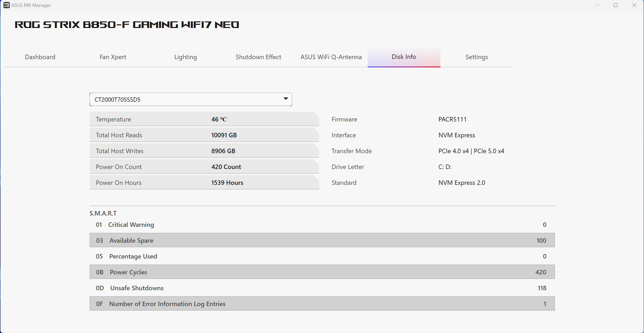
Task: Select the 05 Percentage Used row
Action: [322, 256]
